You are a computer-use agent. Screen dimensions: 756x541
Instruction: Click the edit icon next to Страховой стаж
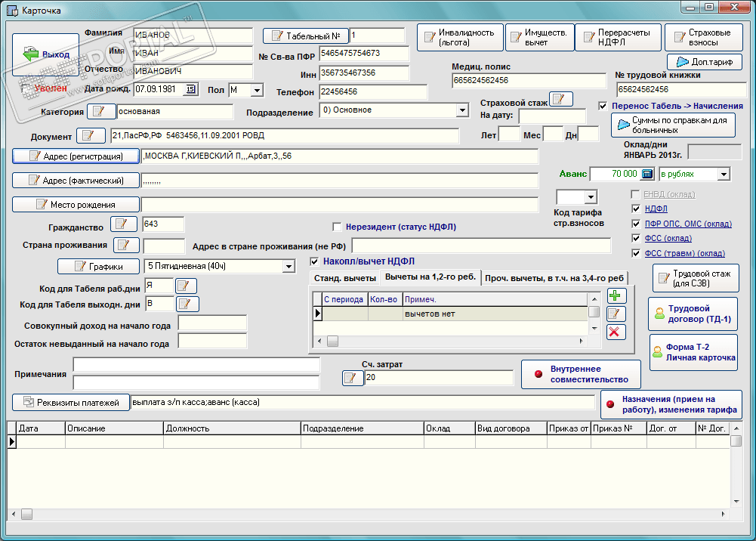coord(560,99)
